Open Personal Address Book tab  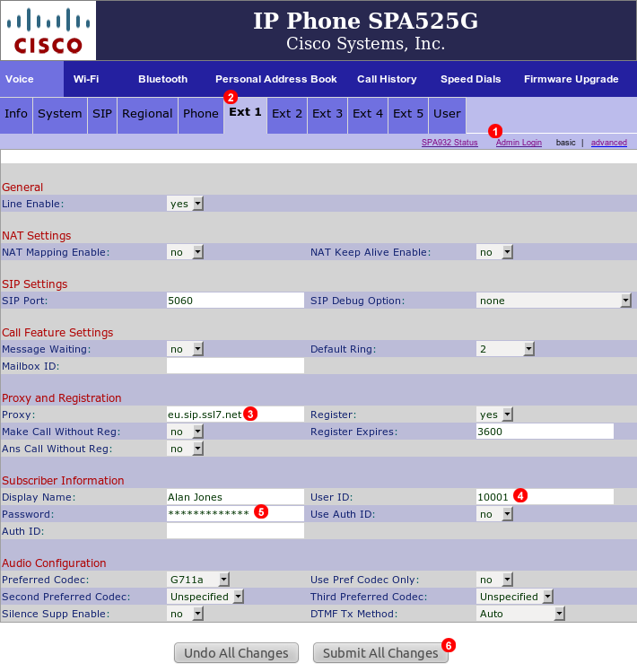pos(276,79)
